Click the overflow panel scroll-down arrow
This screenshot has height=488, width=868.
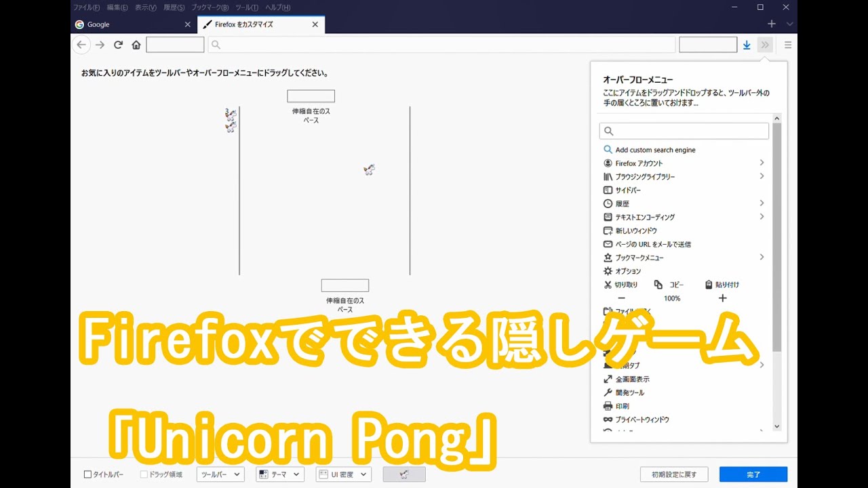pos(777,427)
